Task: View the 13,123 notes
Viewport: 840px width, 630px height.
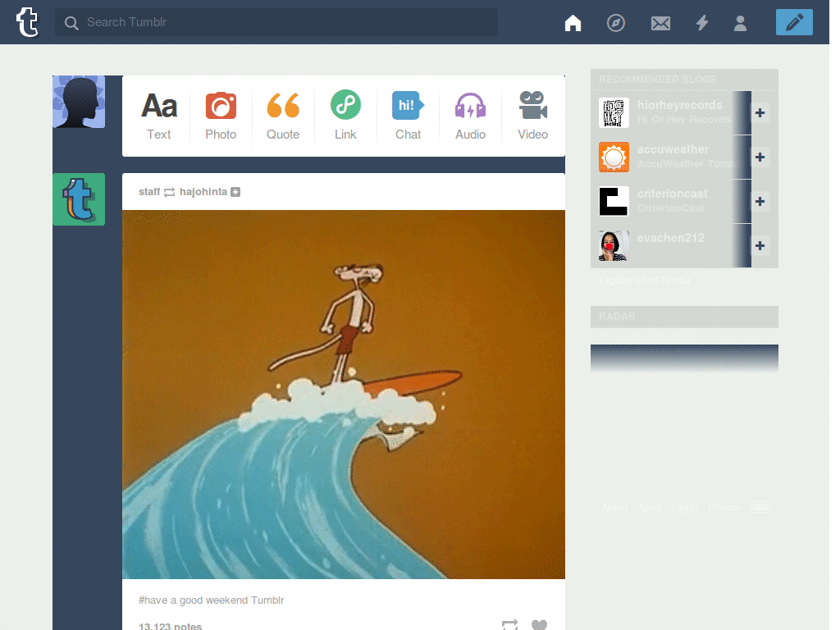Action: [x=170, y=626]
